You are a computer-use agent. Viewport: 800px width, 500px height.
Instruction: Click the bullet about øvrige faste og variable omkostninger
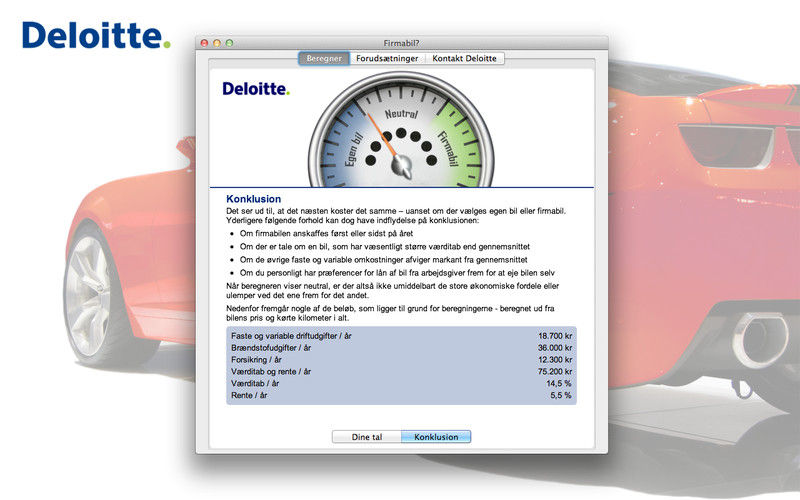click(x=384, y=260)
